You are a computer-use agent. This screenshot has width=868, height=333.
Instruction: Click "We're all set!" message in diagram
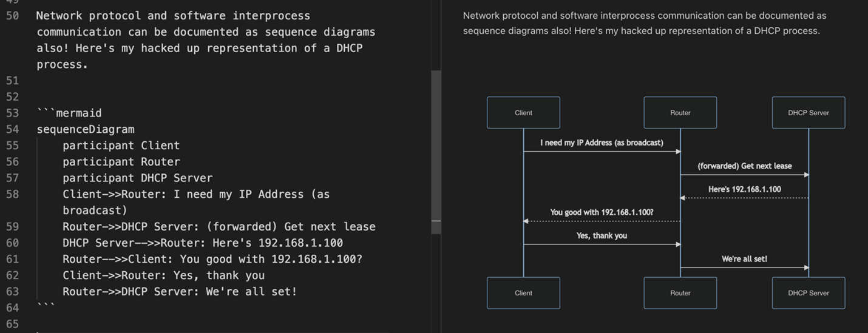pyautogui.click(x=744, y=259)
